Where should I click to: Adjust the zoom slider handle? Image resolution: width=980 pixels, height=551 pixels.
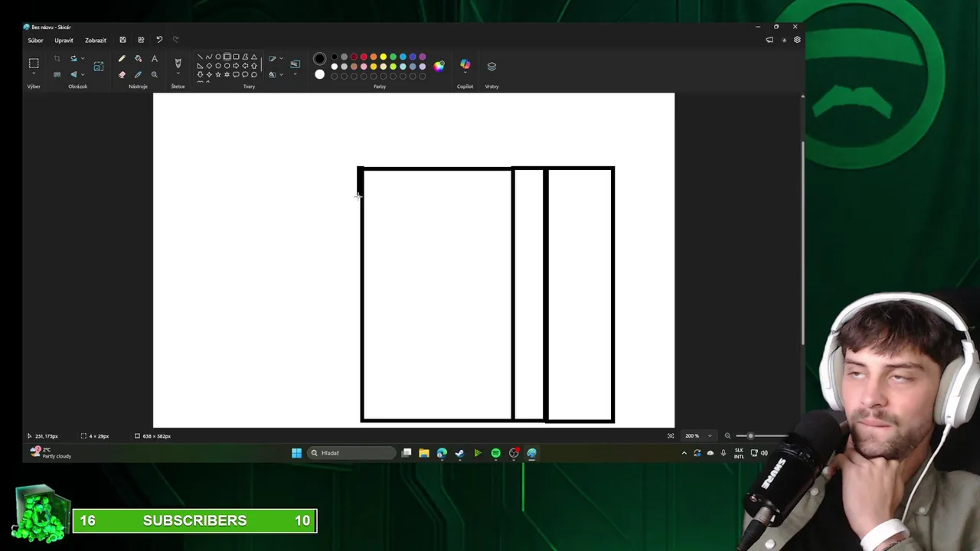[750, 436]
